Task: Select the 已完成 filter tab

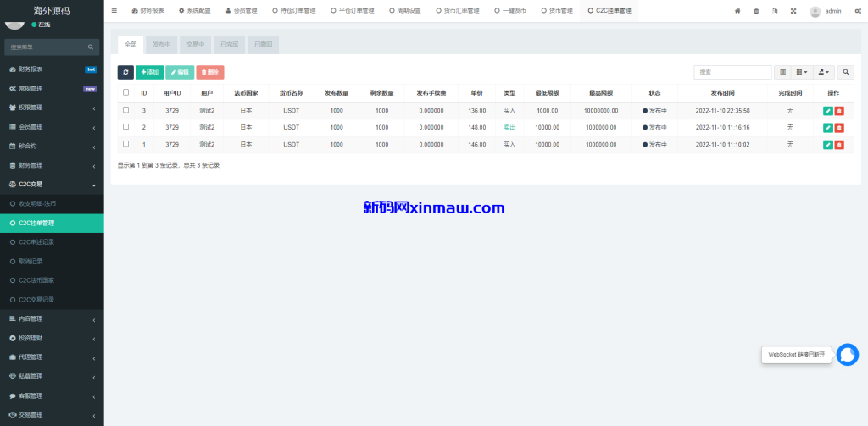Action: pyautogui.click(x=229, y=45)
